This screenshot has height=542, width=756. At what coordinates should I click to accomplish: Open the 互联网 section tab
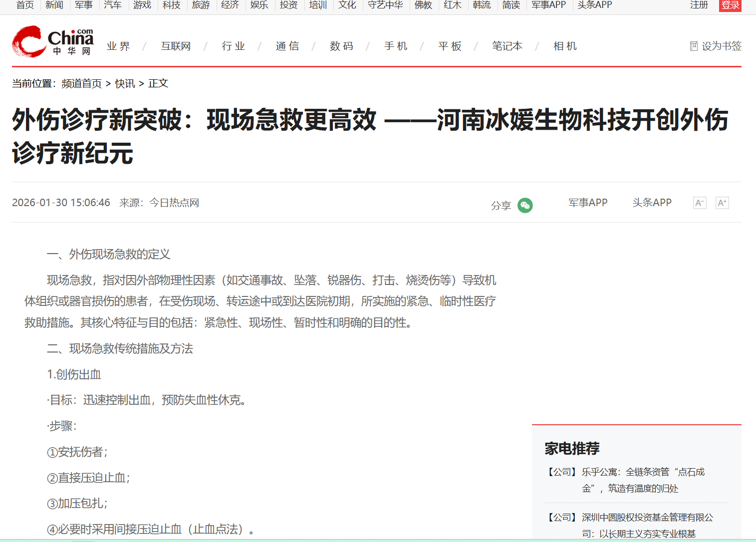(175, 45)
